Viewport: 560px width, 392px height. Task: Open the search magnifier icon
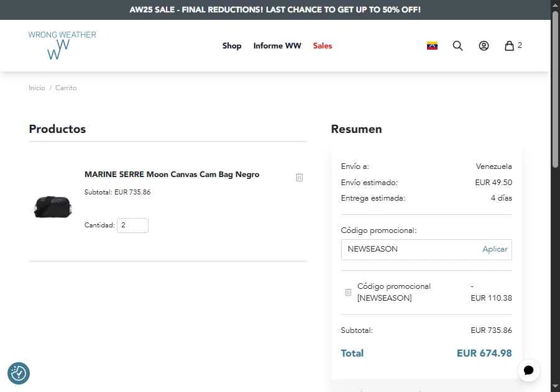pos(457,46)
